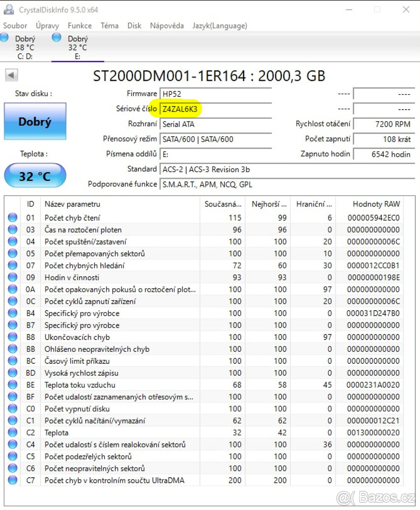The height and width of the screenshot is (510, 420).
Task: Click the blue dot next to Počet podezřelých sektorů
Action: tap(12, 456)
